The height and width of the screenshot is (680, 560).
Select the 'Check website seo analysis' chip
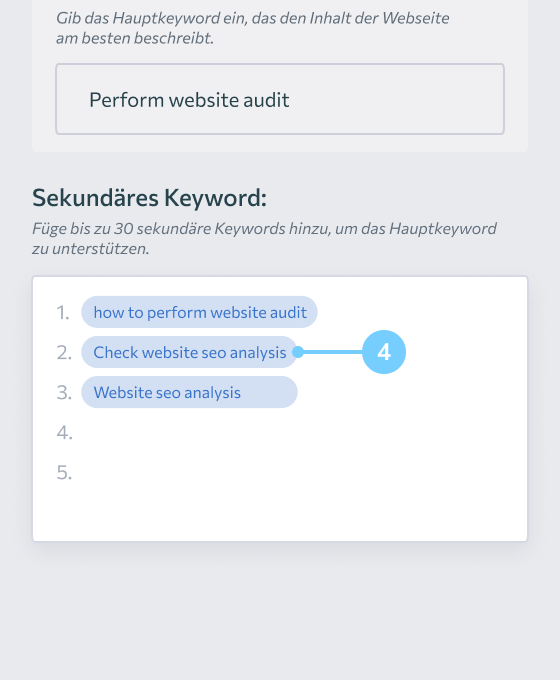click(x=189, y=352)
